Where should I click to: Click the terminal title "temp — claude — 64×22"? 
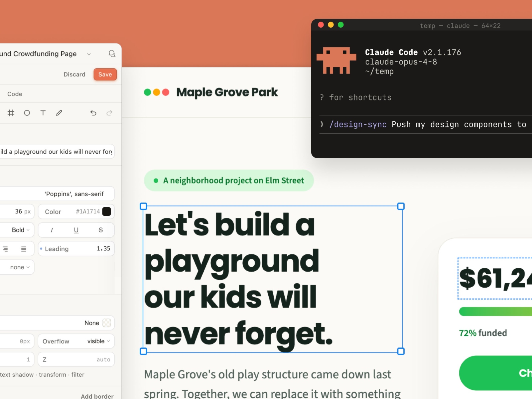coord(460,26)
